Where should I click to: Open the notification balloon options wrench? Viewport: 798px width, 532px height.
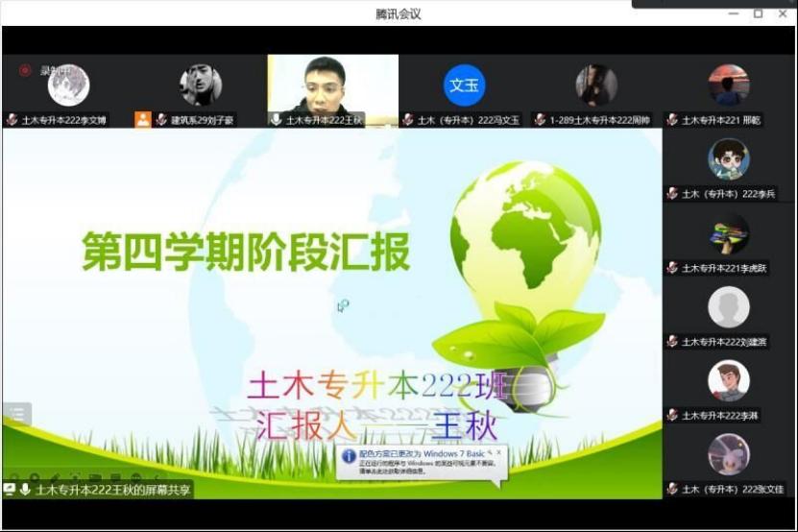(x=489, y=451)
